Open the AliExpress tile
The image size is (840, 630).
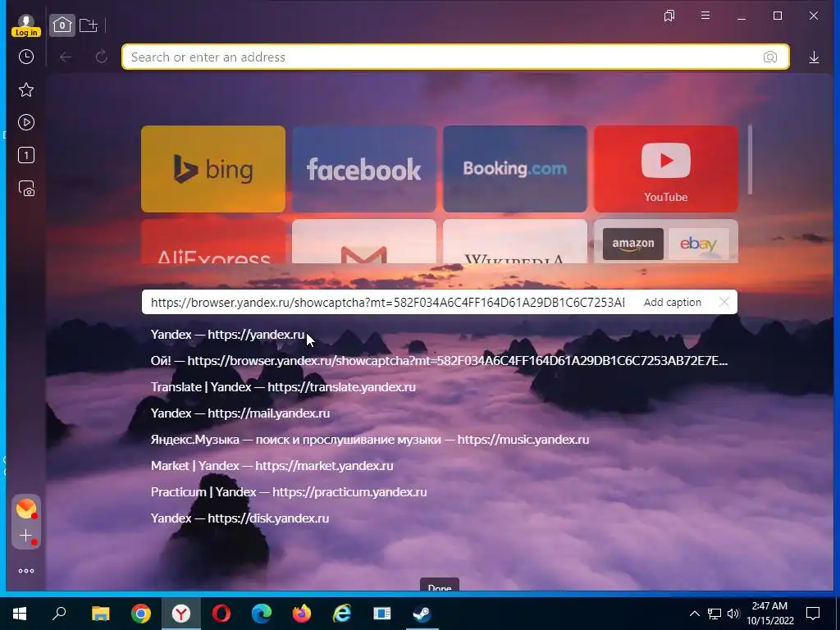213,242
